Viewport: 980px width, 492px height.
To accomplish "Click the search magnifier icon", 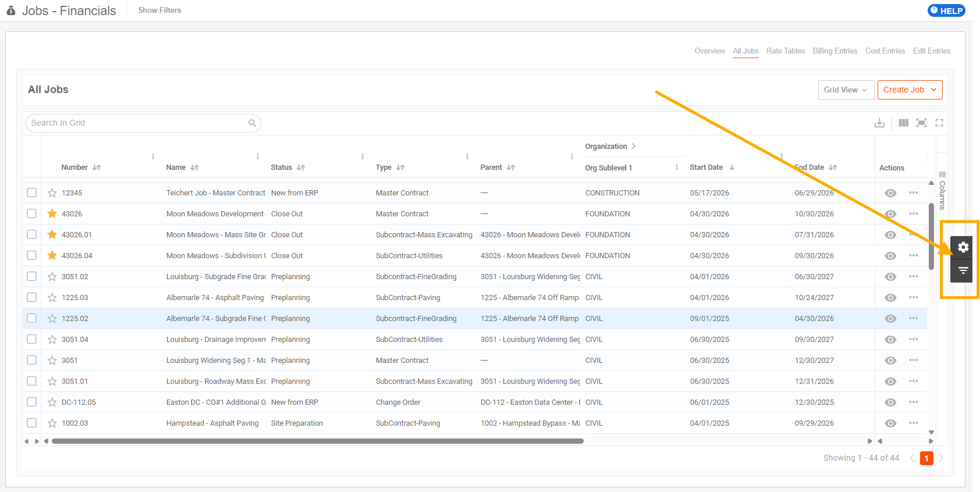I will 252,123.
